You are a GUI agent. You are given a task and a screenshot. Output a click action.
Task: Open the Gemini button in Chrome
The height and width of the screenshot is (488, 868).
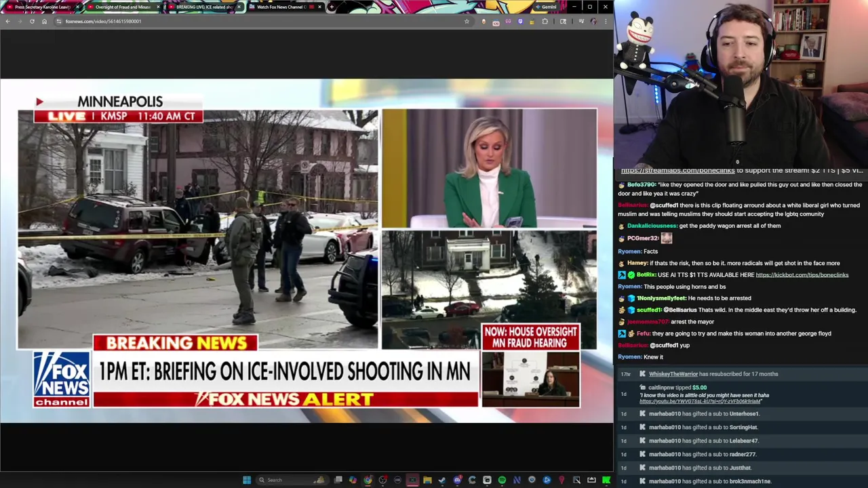pos(546,7)
